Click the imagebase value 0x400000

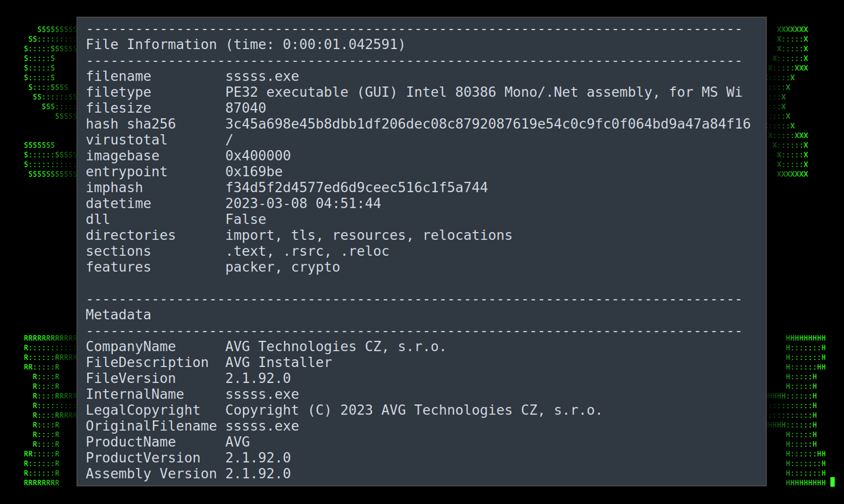click(258, 156)
